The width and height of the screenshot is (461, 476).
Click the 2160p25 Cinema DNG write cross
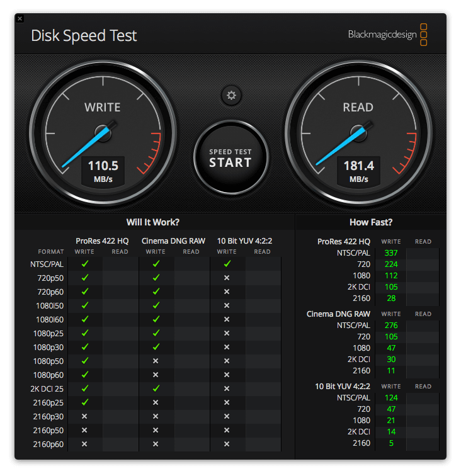[156, 402]
